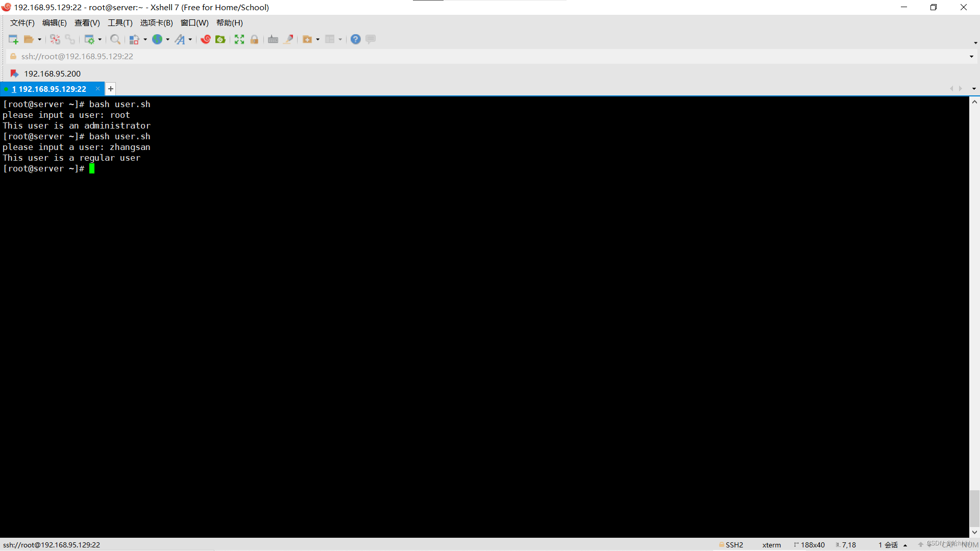Screen dimensions: 980x551
Task: Open the Help question mark icon
Action: [x=356, y=39]
